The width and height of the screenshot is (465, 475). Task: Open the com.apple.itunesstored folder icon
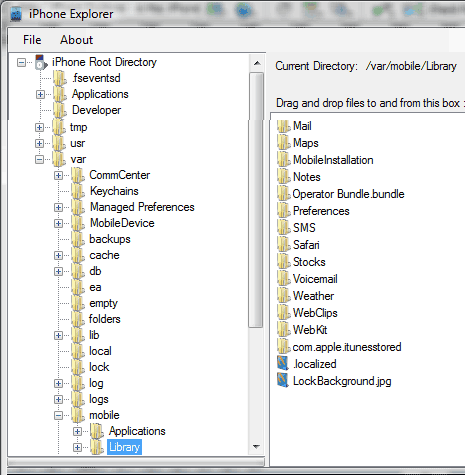284,347
